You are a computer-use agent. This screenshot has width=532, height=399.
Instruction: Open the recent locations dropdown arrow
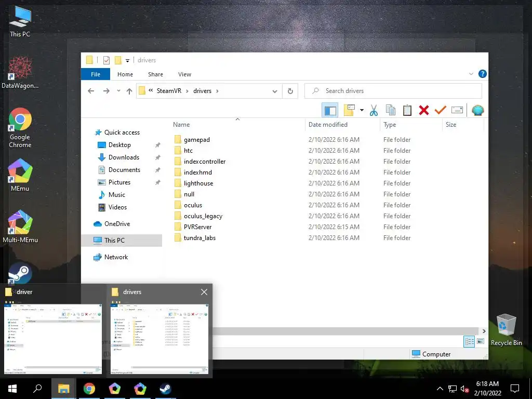[118, 91]
